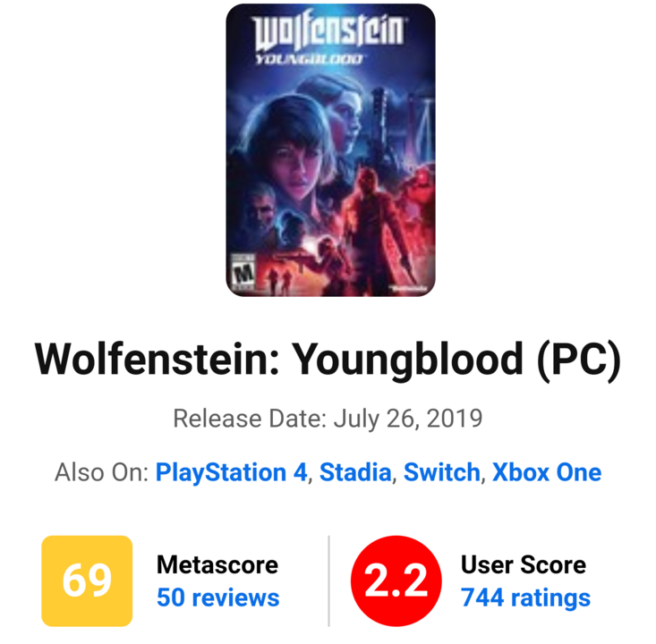
Task: Click the red 2.2 User Score circle
Action: (396, 580)
